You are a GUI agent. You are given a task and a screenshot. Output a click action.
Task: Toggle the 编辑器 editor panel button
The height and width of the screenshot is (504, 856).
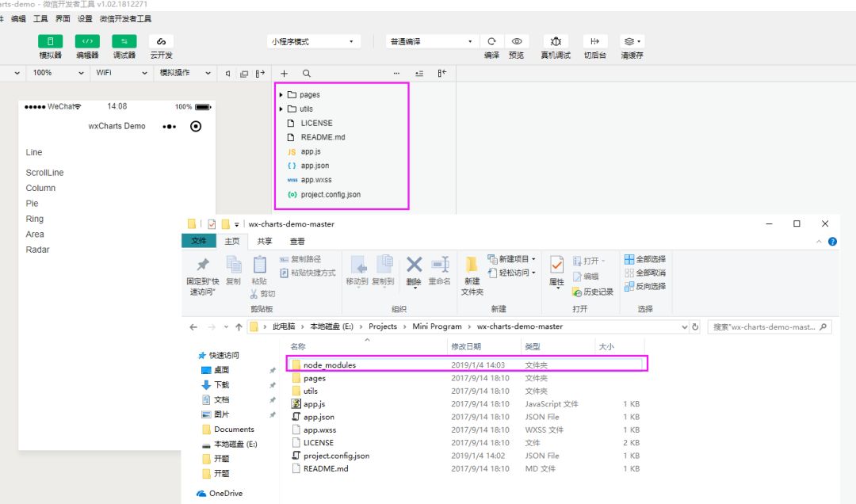87,41
